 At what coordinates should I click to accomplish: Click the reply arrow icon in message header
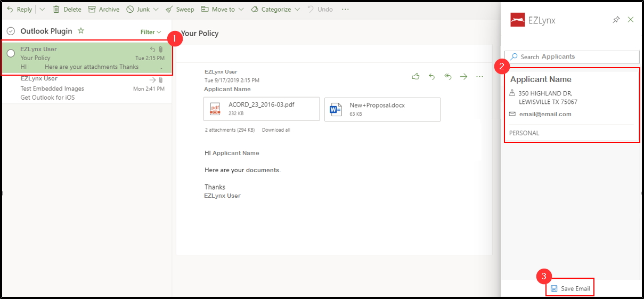[432, 77]
